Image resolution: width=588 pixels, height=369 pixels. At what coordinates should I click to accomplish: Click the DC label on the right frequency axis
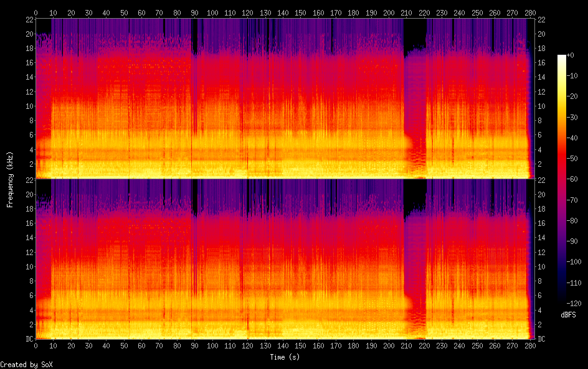541,339
